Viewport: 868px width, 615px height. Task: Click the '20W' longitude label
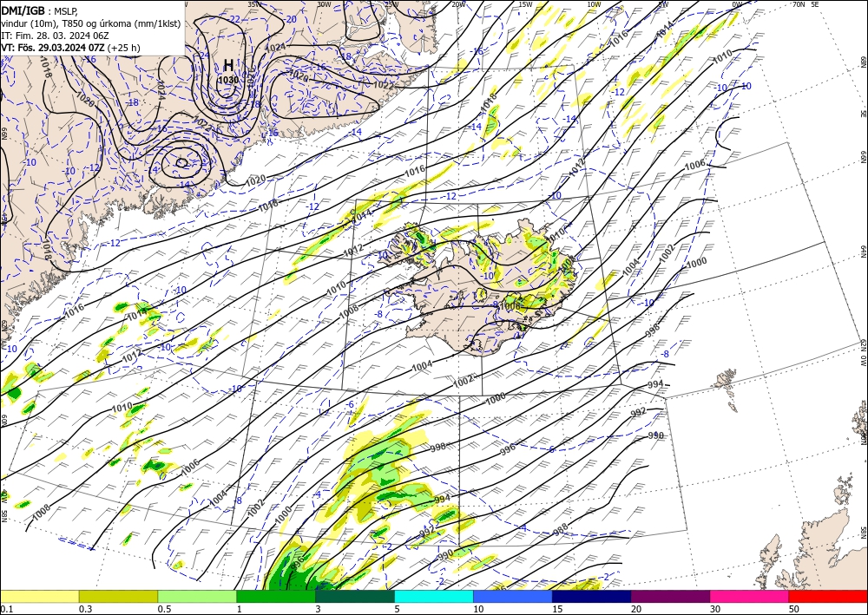point(458,3)
